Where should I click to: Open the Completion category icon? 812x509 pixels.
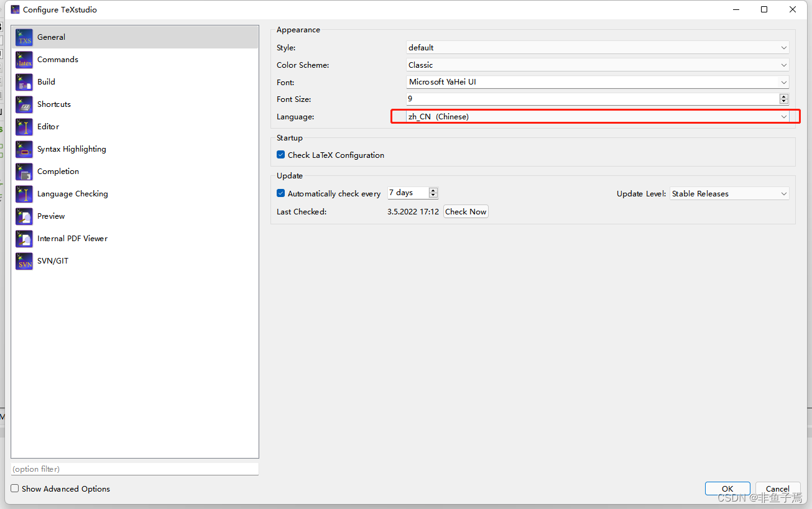click(24, 172)
